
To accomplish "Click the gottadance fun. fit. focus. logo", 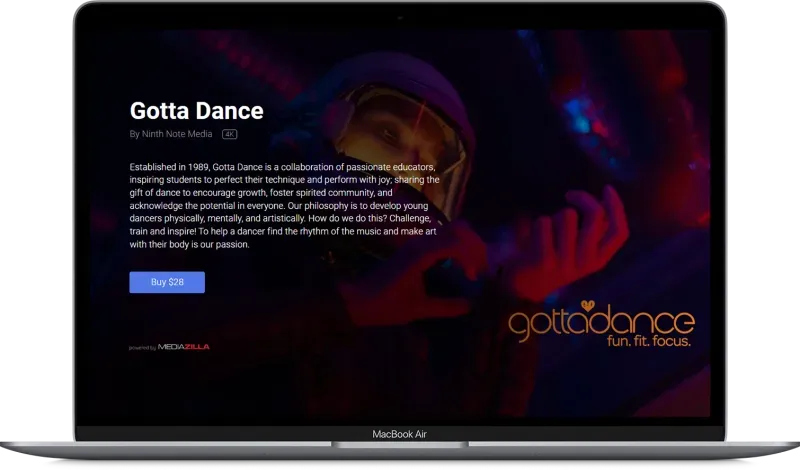I will (x=601, y=324).
